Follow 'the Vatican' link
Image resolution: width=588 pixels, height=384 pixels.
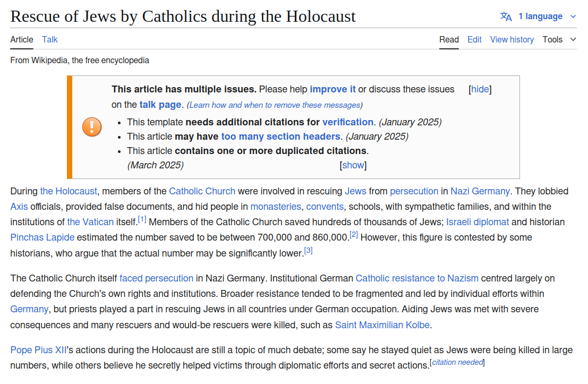point(90,222)
